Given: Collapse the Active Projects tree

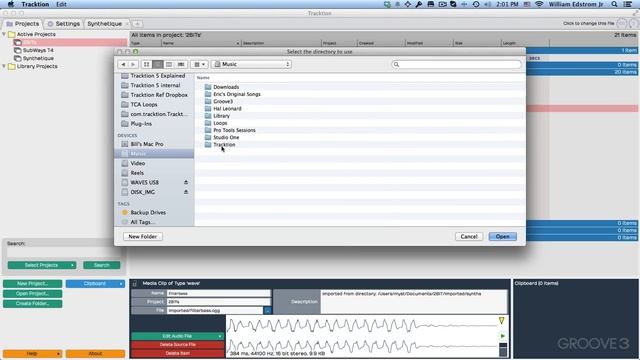Looking at the screenshot, I should (4, 34).
